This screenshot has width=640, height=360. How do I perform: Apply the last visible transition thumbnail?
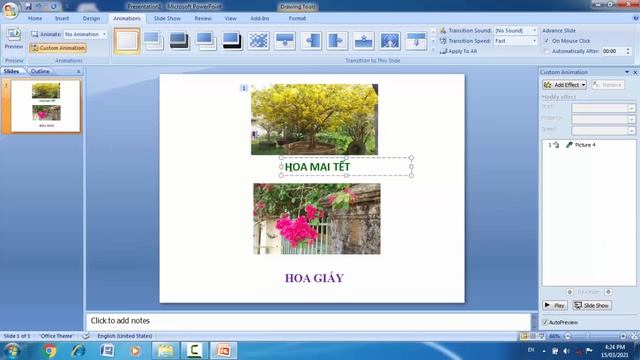pos(416,41)
